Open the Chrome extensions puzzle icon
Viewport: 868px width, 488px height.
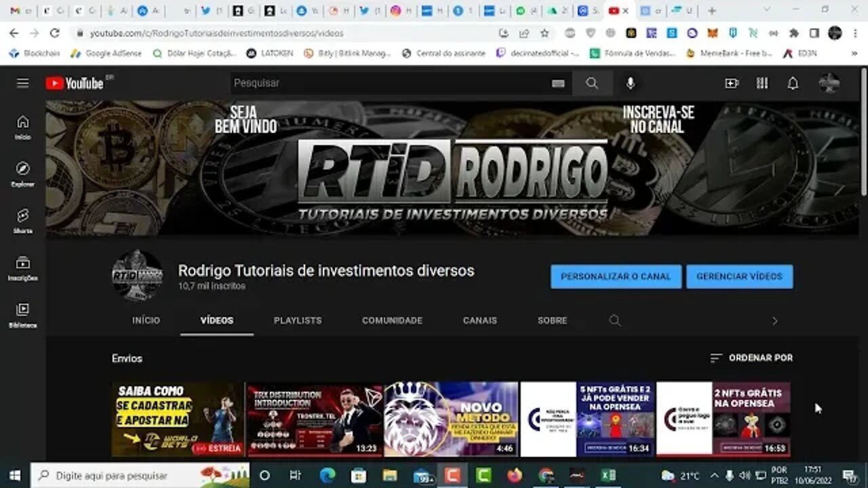pos(794,33)
